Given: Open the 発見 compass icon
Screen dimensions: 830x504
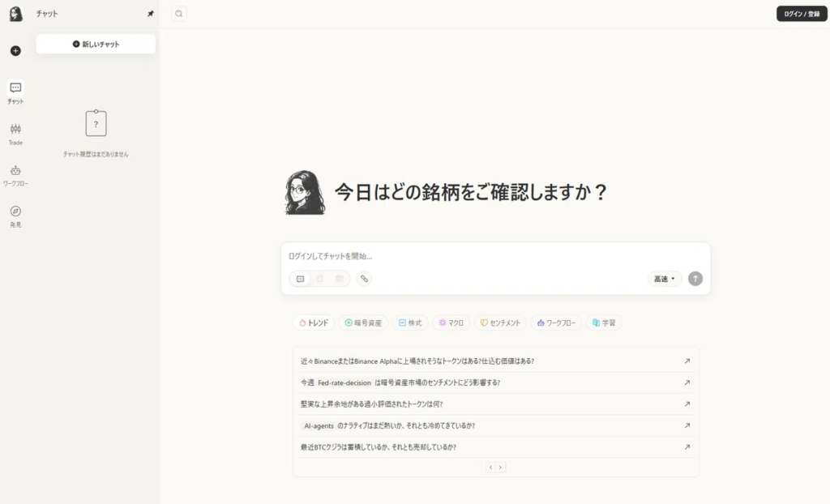Looking at the screenshot, I should 15,211.
